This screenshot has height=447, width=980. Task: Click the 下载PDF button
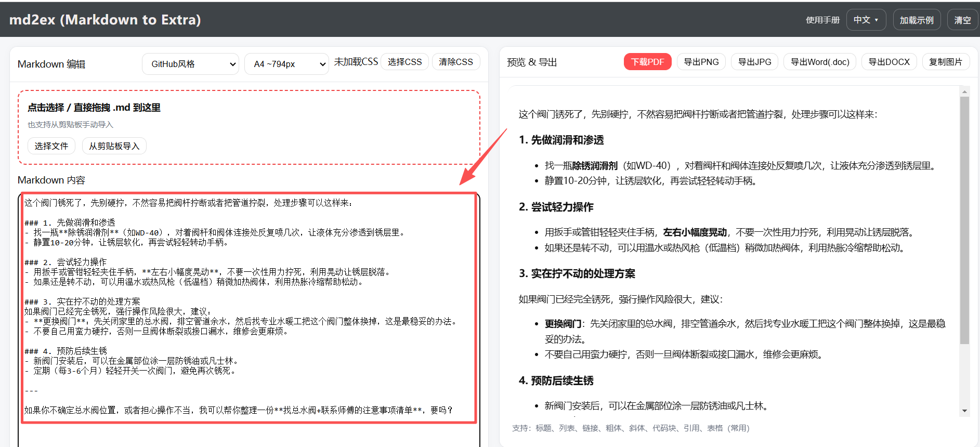point(647,62)
